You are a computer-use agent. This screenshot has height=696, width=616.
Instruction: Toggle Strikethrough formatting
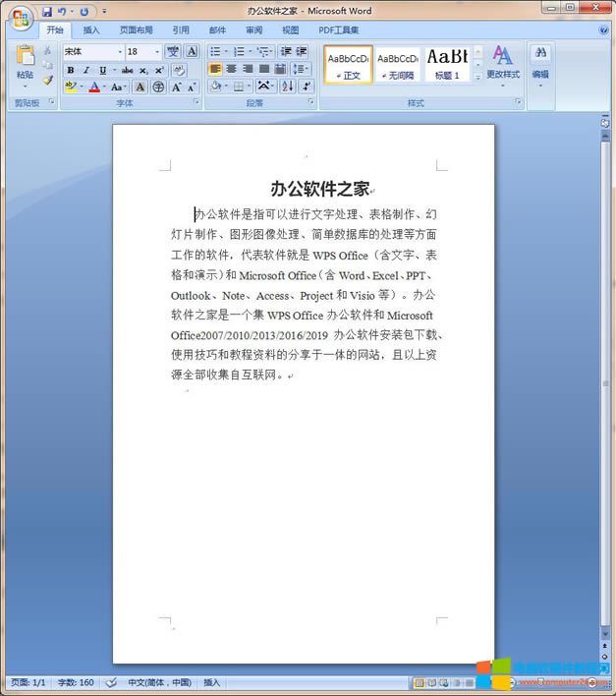pyautogui.click(x=128, y=70)
